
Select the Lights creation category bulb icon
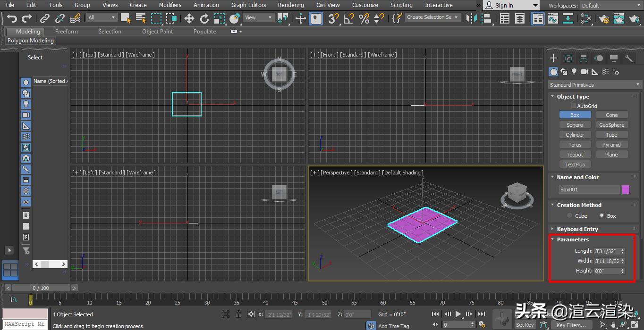[574, 72]
